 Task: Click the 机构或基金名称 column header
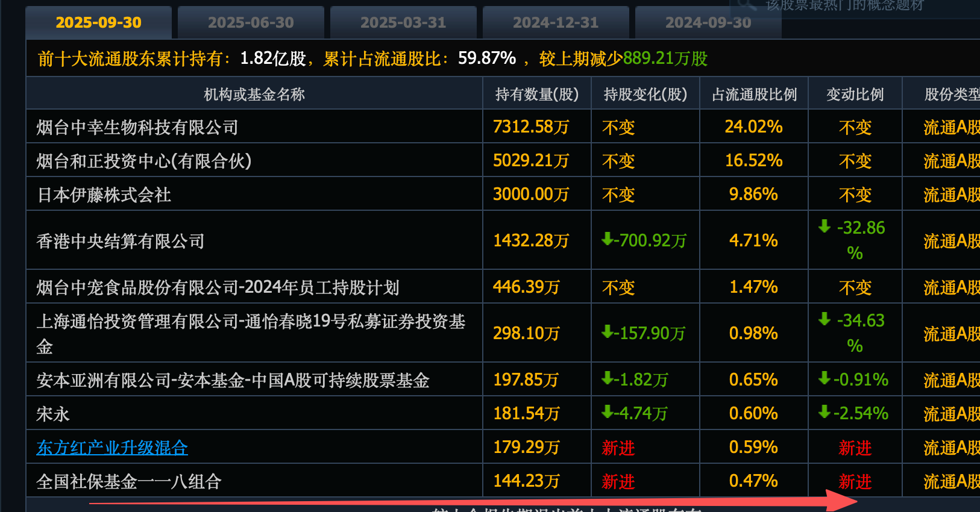(x=254, y=94)
